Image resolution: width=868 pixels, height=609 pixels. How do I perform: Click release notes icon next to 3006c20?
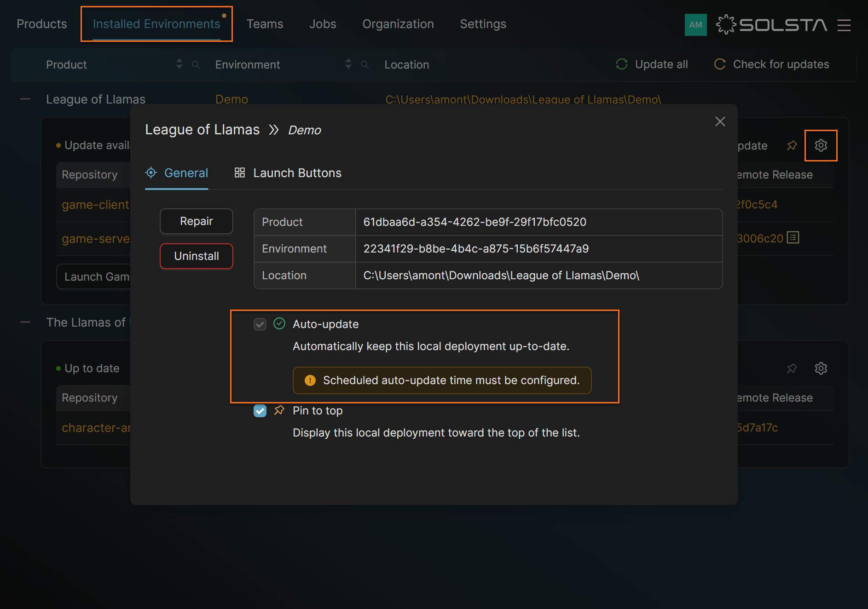(793, 238)
